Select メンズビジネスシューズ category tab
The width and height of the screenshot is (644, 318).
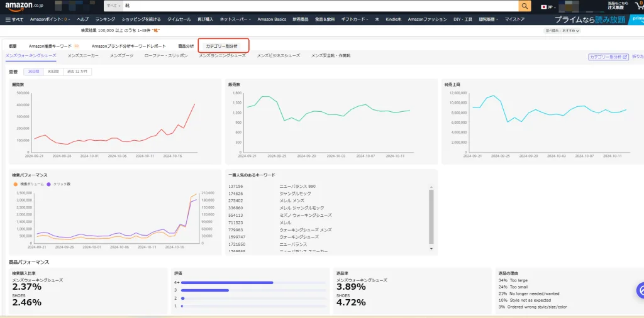(x=279, y=55)
